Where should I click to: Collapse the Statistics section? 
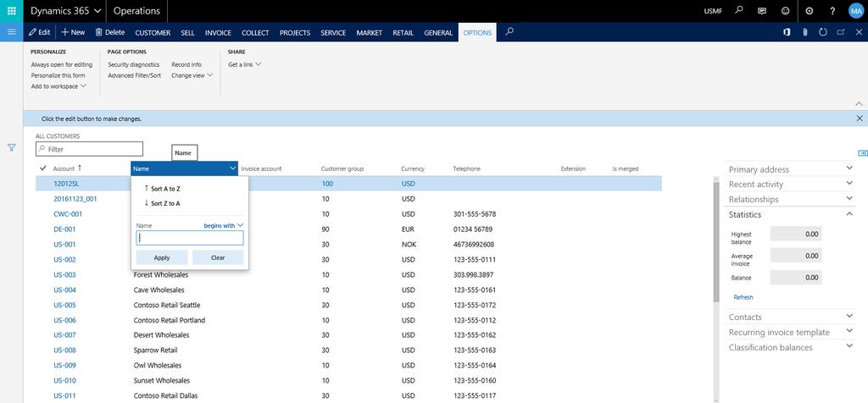(789, 214)
